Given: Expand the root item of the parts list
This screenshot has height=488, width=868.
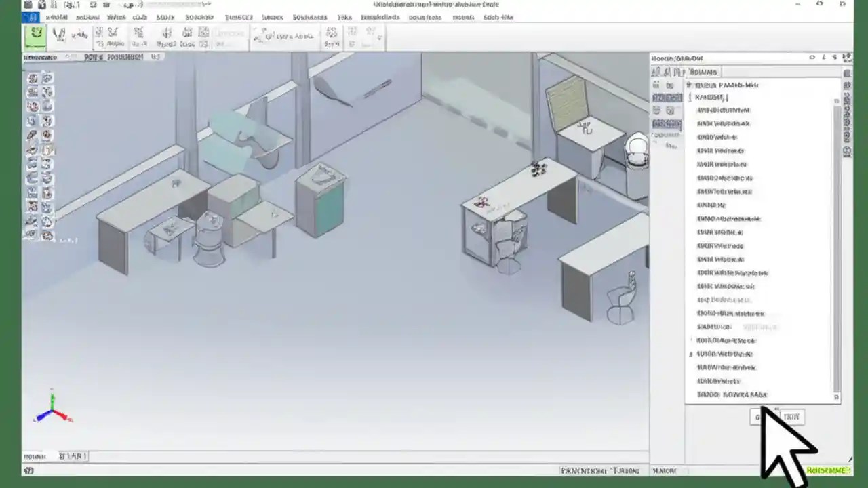Looking at the screenshot, I should tap(688, 85).
